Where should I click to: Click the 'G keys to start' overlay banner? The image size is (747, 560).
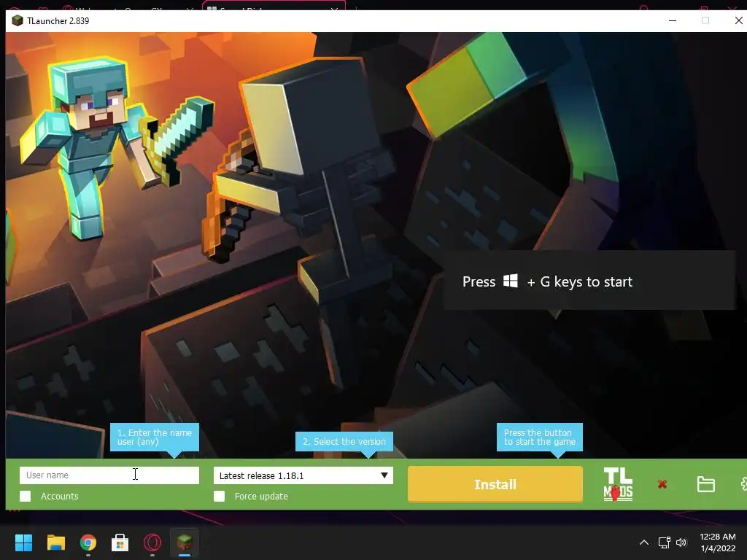tap(589, 281)
